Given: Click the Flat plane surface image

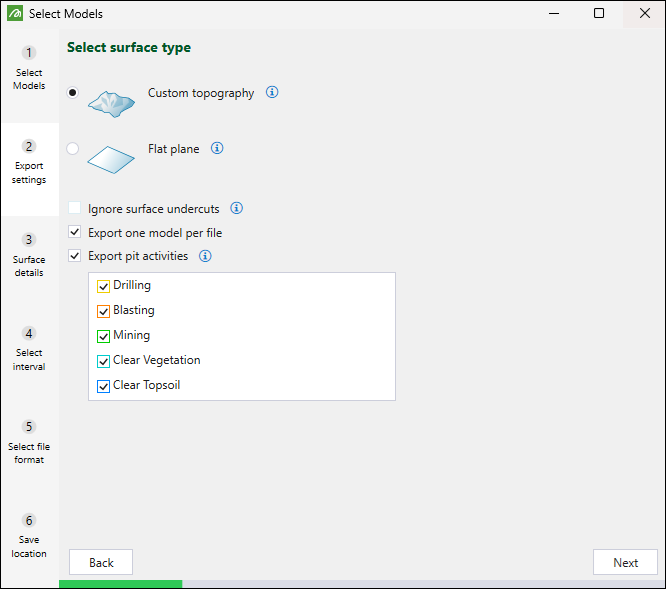Looking at the screenshot, I should click(x=110, y=158).
